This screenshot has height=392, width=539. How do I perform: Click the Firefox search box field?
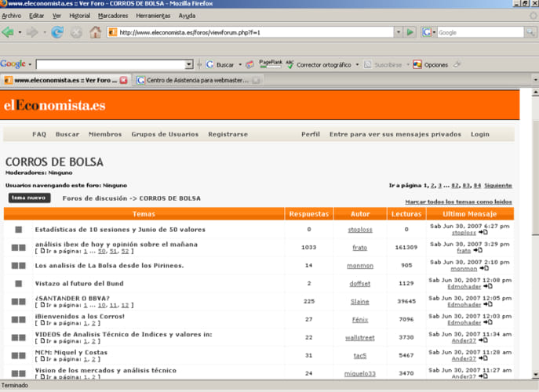click(480, 32)
